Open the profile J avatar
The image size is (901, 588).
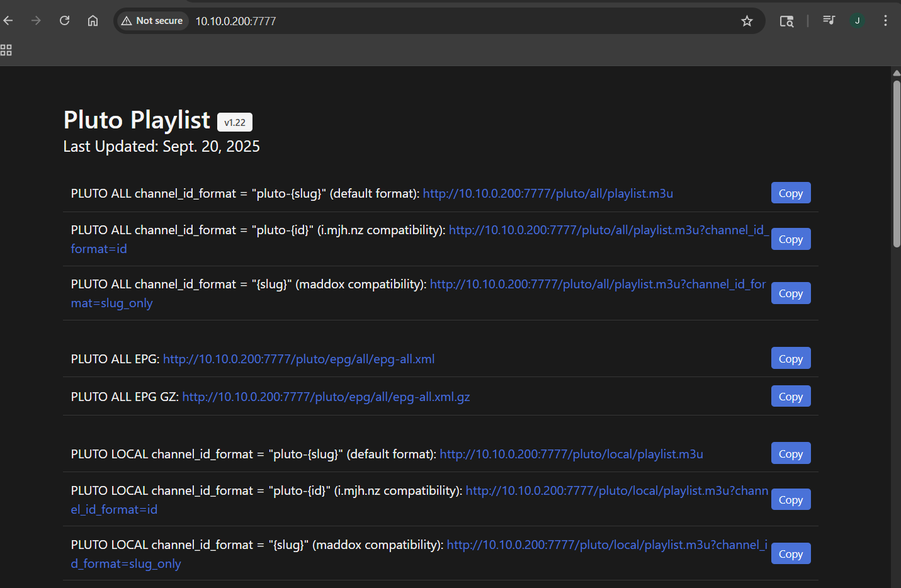[x=857, y=21]
